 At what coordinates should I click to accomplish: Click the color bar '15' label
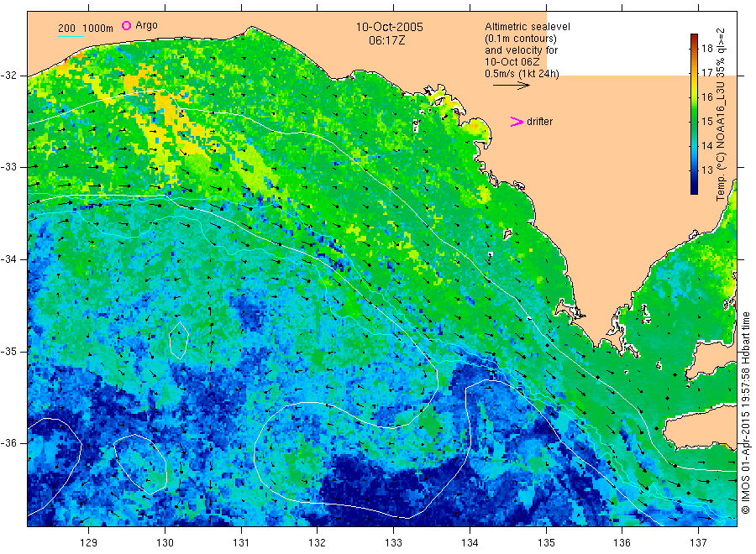(706, 122)
